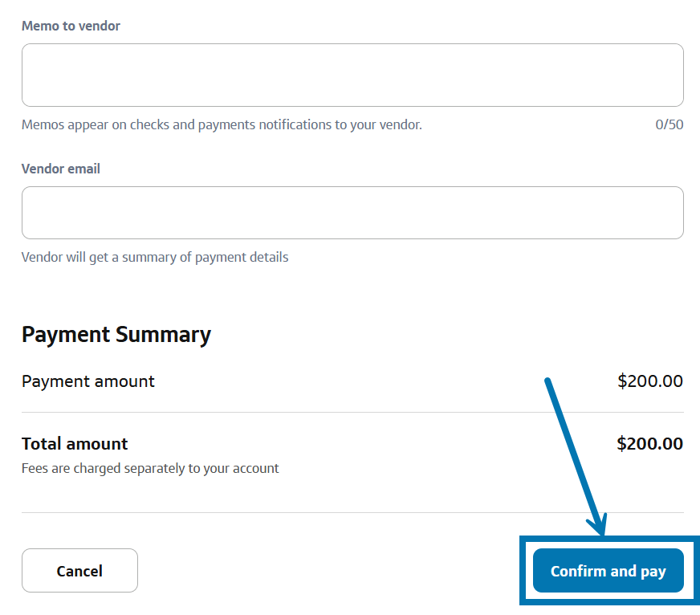Click the "Memos appear on checks" helper text
Viewport: 700px width, 615px height.
(x=222, y=124)
